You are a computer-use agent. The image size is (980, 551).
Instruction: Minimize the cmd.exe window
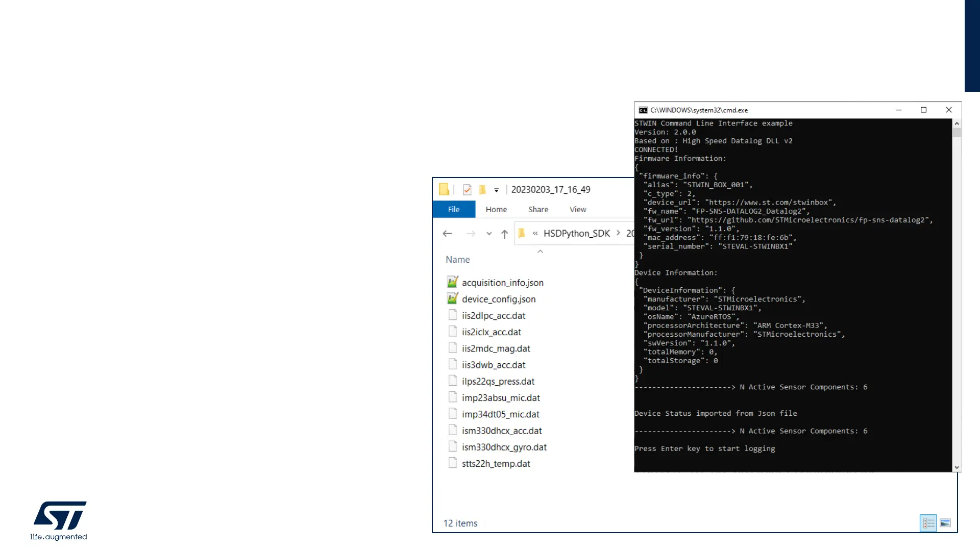[899, 110]
